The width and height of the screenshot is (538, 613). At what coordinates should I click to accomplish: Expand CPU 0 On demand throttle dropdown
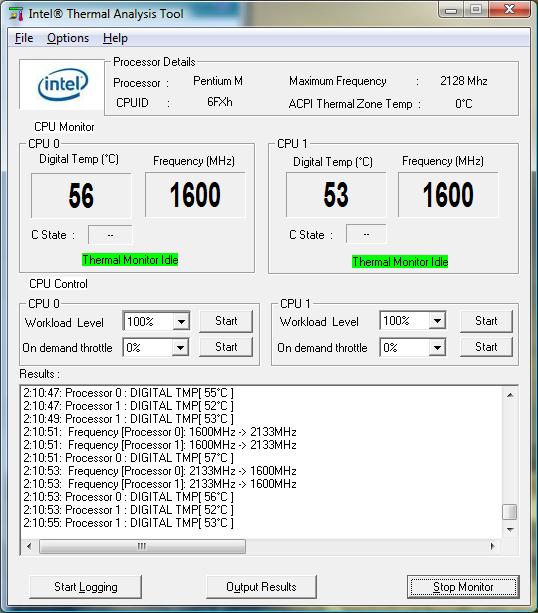180,347
